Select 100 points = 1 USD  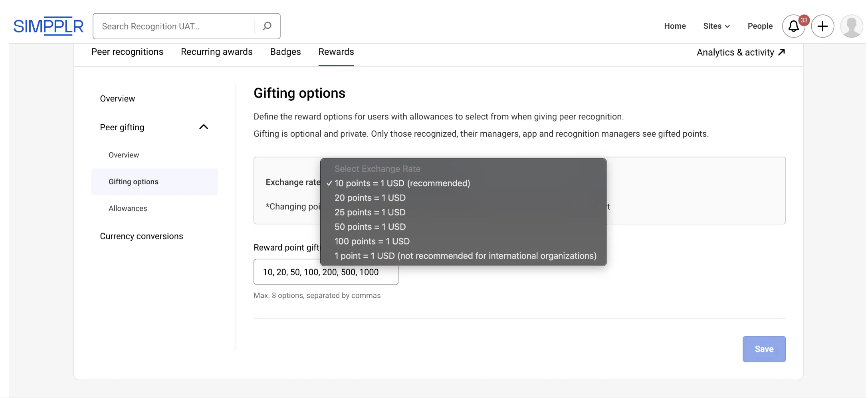[x=372, y=241]
